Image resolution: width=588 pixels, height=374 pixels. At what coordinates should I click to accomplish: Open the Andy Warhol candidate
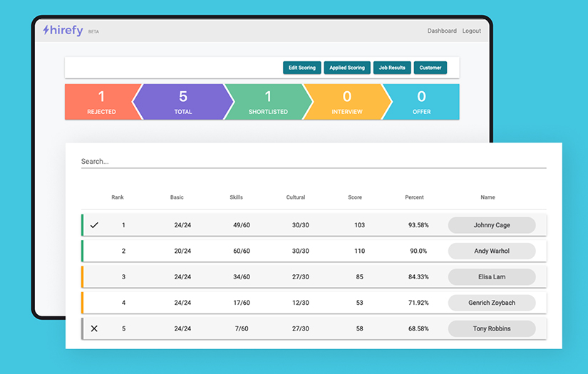tap(492, 251)
